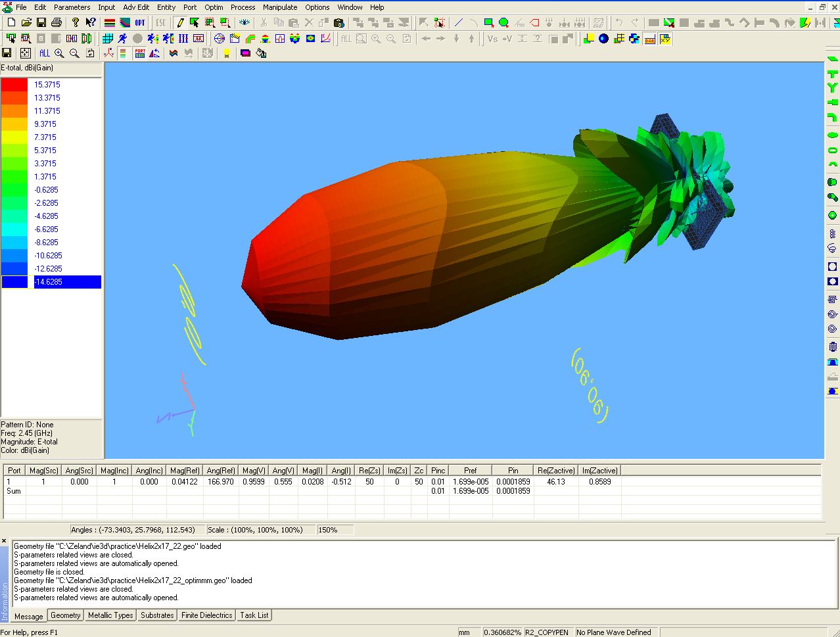Viewport: 840px width, 637px height.
Task: Open the Adv Edit menu
Action: [136, 7]
